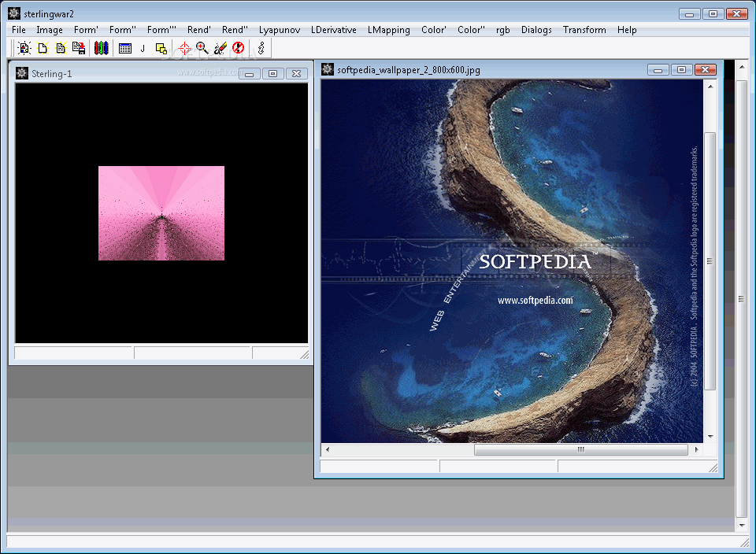Open the Form''' menu
Image resolution: width=756 pixels, height=554 pixels.
pyautogui.click(x=161, y=30)
